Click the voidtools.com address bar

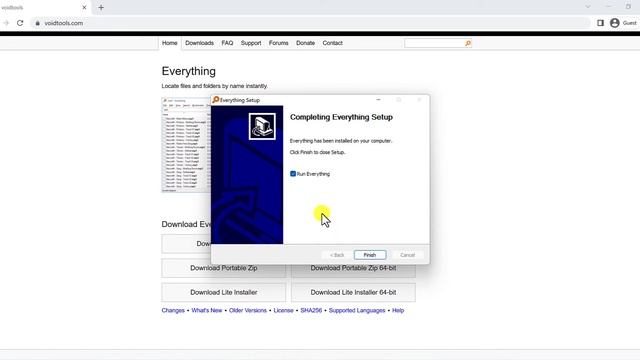(x=310, y=23)
